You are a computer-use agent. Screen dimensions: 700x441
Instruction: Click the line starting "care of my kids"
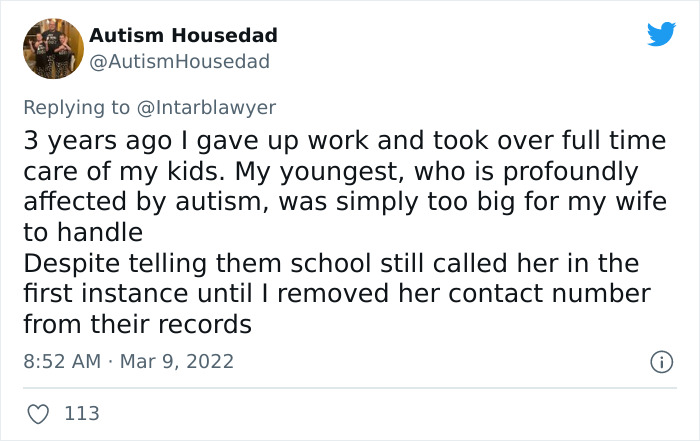[330, 172]
